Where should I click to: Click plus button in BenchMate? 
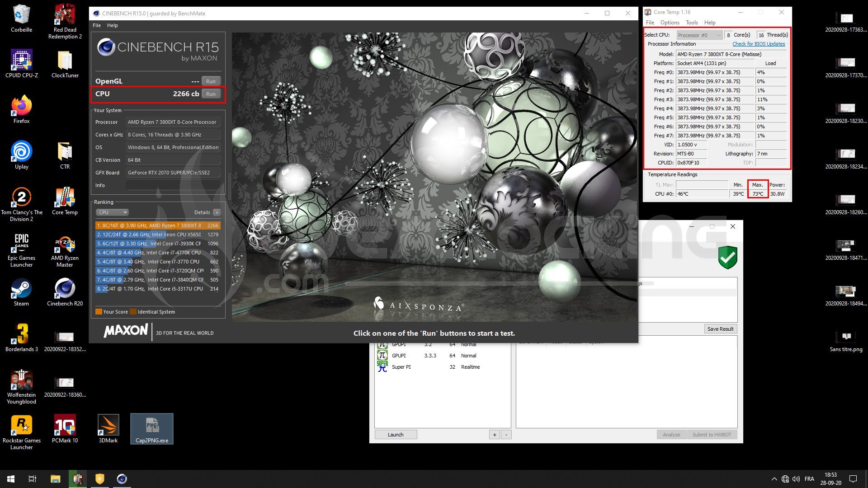[x=495, y=435]
